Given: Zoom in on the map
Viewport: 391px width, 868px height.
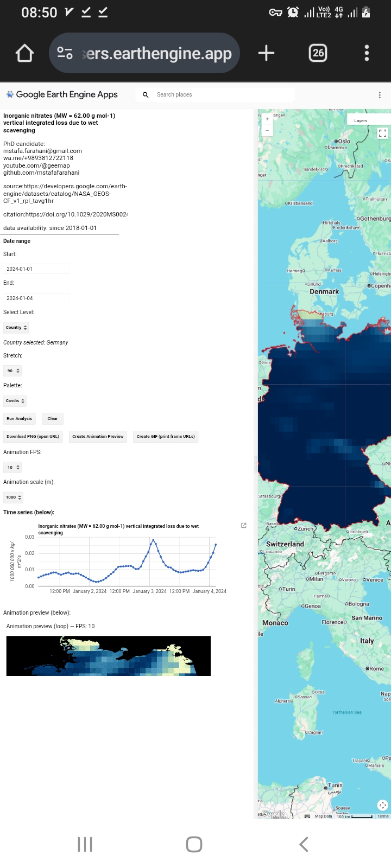Looking at the screenshot, I should (267, 119).
